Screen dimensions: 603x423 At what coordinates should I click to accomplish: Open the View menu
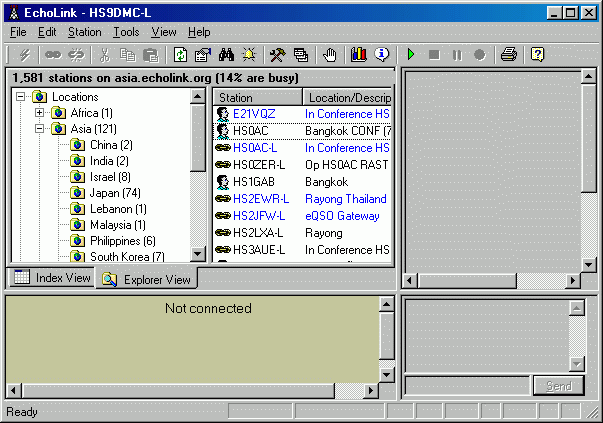tap(163, 32)
